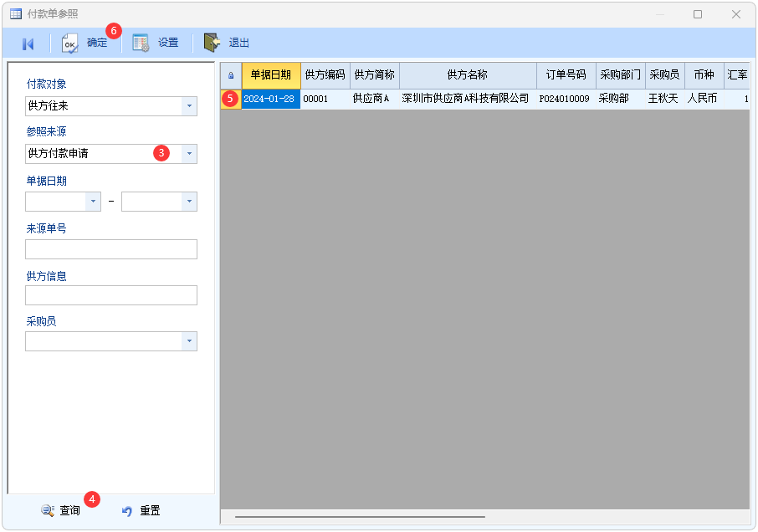Expand the 付款对象 dropdown

pos(189,106)
